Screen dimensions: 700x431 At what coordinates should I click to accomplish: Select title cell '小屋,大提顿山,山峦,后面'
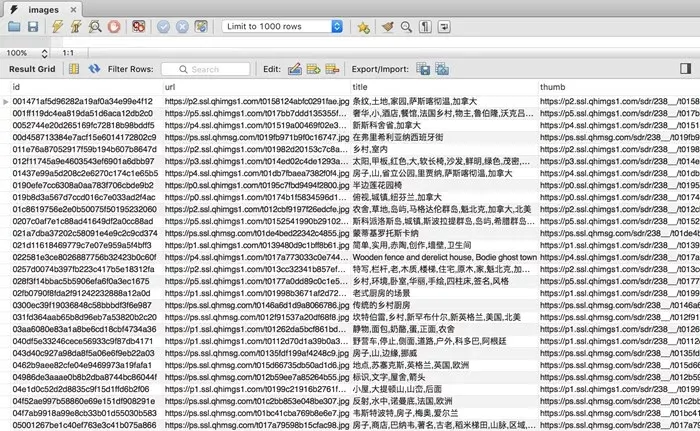tap(445, 389)
